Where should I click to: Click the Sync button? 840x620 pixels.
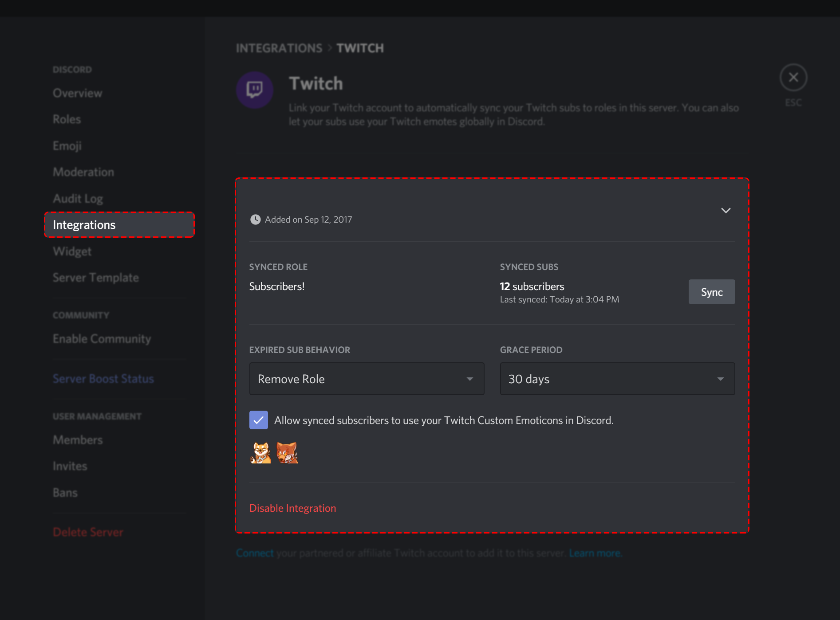[712, 292]
